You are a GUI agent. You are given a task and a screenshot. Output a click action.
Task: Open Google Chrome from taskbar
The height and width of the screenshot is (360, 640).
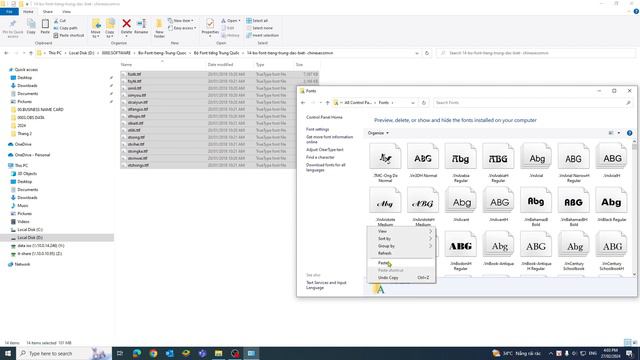click(153, 353)
